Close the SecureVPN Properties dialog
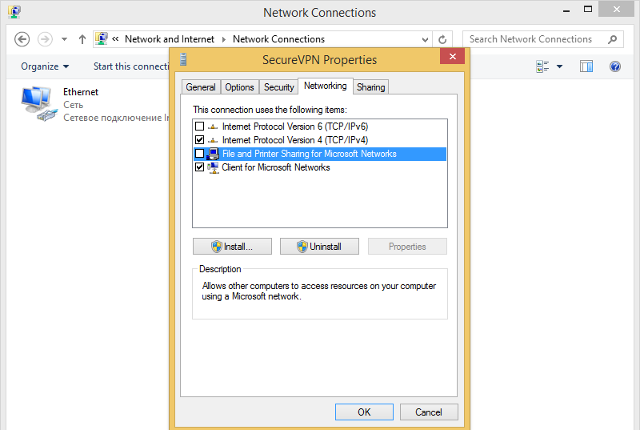This screenshot has height=430, width=640. point(452,56)
